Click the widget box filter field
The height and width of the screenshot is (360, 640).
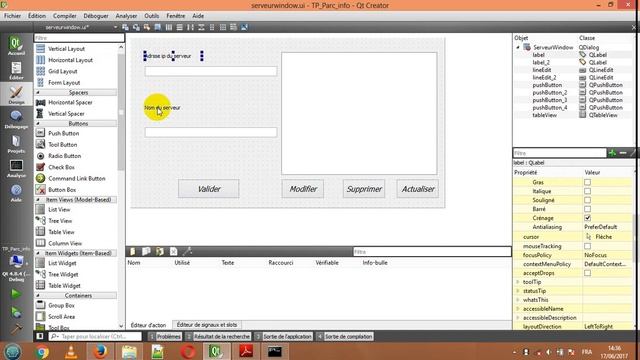pos(79,38)
